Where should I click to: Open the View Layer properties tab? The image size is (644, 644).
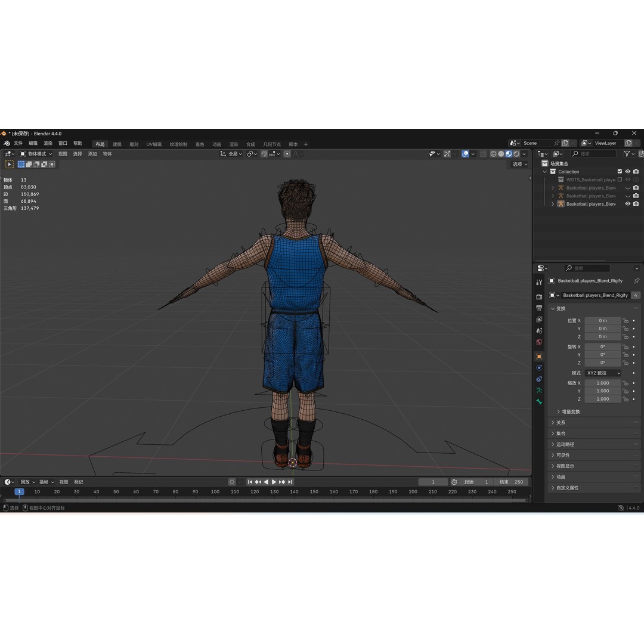tap(539, 319)
